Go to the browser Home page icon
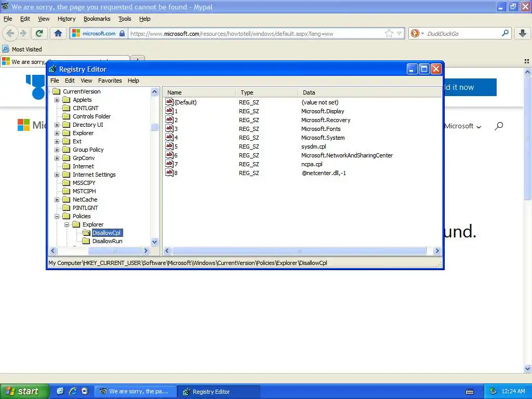 (x=58, y=33)
